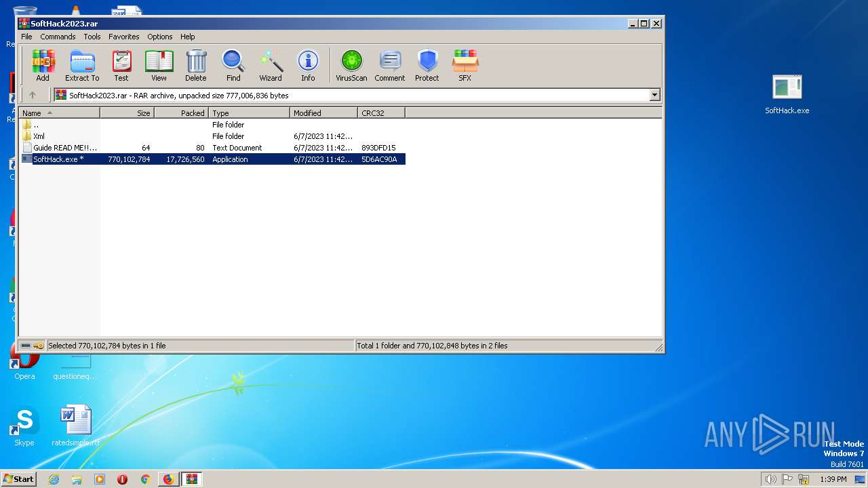Click the 893DFD15 CRC32 value
Screen dimensions: 868x488
click(x=378, y=148)
